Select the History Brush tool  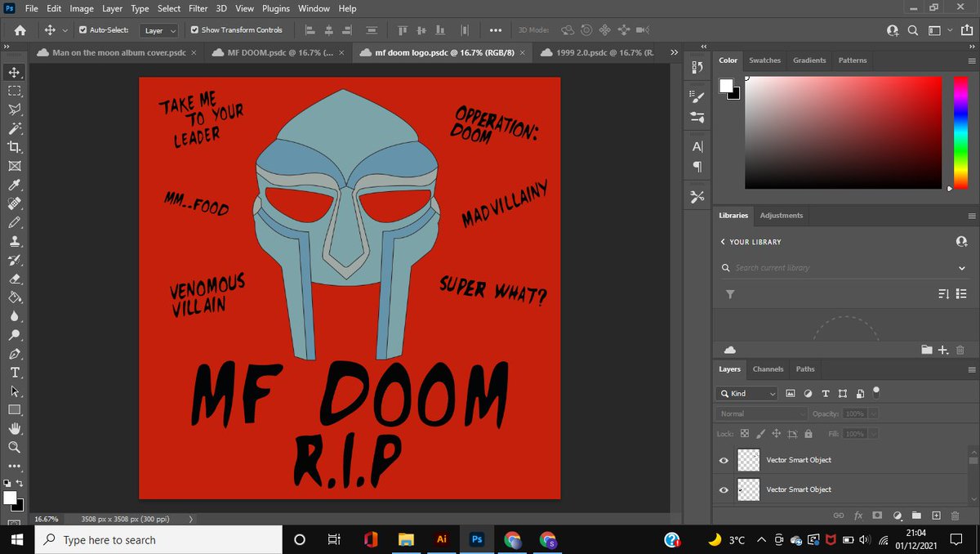click(15, 260)
